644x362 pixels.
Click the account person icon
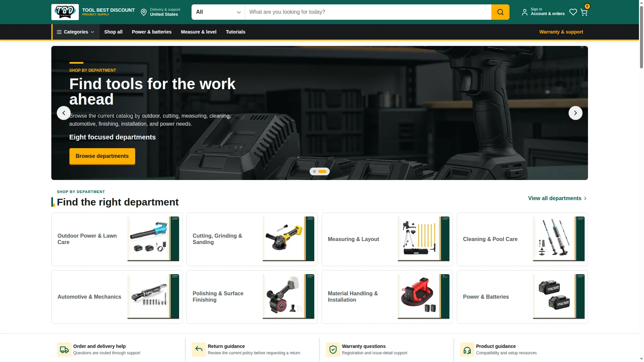pyautogui.click(x=525, y=12)
